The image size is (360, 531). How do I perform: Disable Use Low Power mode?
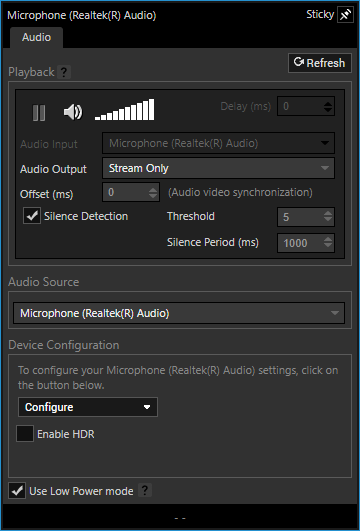17,491
